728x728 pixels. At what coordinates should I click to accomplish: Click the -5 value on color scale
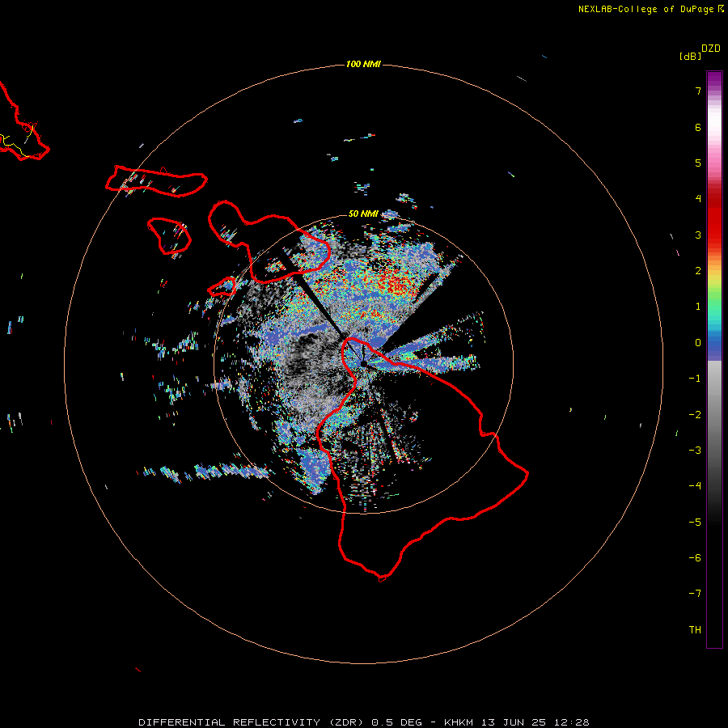click(695, 523)
